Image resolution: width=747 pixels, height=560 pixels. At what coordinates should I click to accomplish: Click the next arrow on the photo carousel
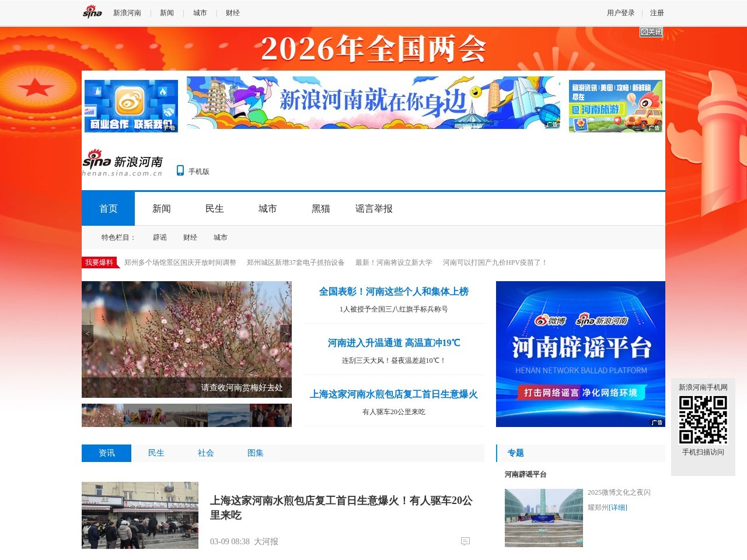(x=285, y=333)
